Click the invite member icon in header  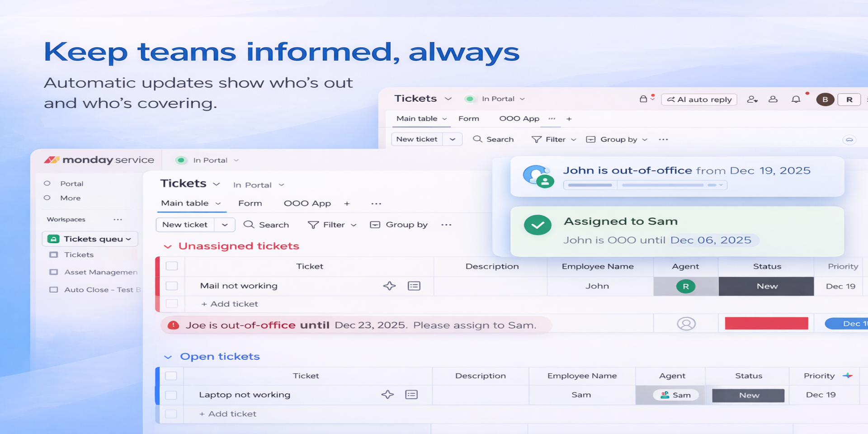pyautogui.click(x=752, y=99)
